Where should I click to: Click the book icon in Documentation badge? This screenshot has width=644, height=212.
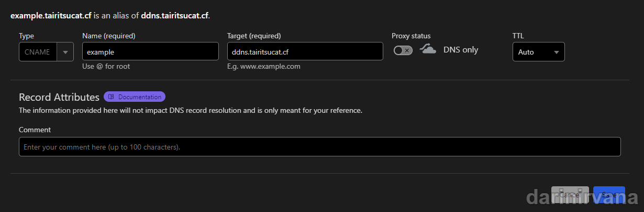tap(111, 97)
